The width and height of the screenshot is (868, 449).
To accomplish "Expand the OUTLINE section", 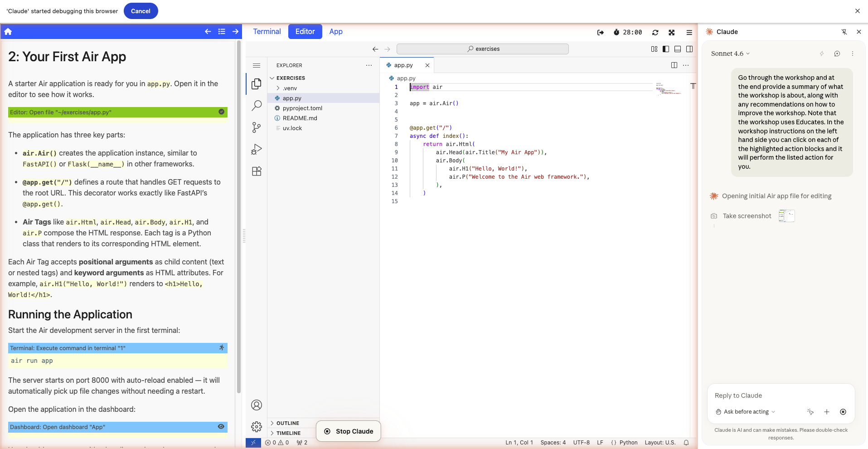I will 287,423.
